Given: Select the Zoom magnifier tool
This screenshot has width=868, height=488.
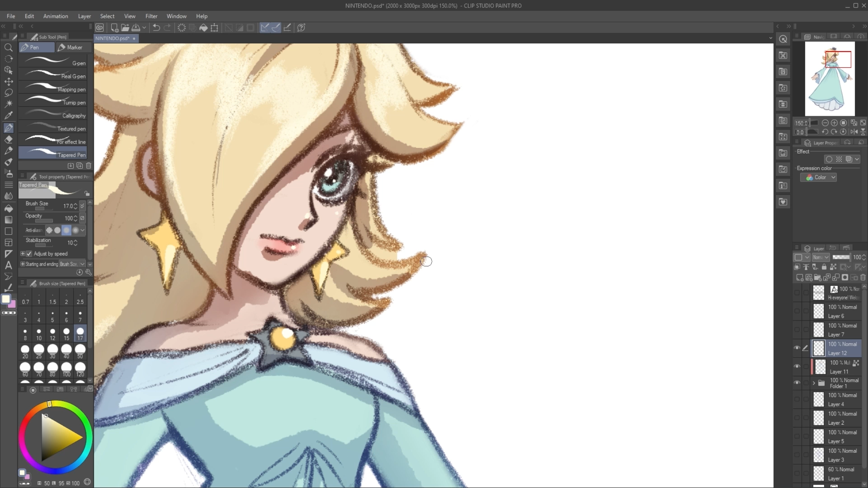Looking at the screenshot, I should point(8,47).
